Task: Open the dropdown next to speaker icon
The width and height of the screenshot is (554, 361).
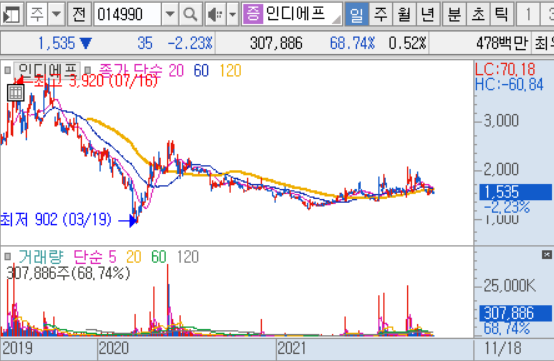Action: pos(232,14)
